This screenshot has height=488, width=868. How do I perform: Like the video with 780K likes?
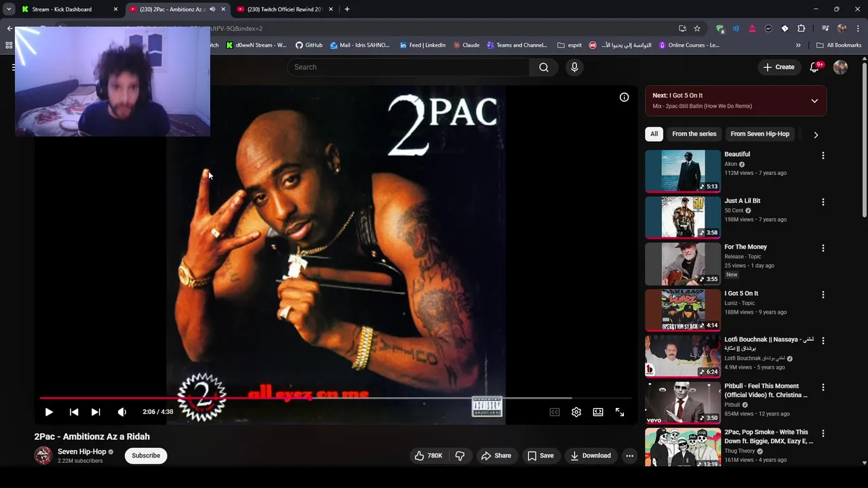coord(428,455)
